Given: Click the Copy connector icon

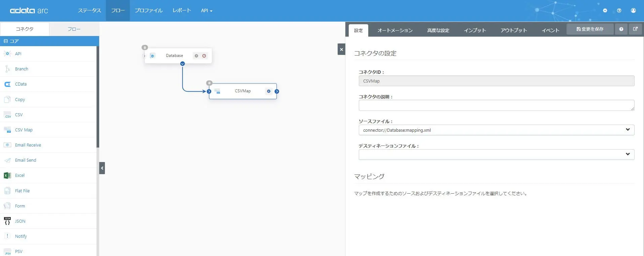Looking at the screenshot, I should (x=7, y=99).
